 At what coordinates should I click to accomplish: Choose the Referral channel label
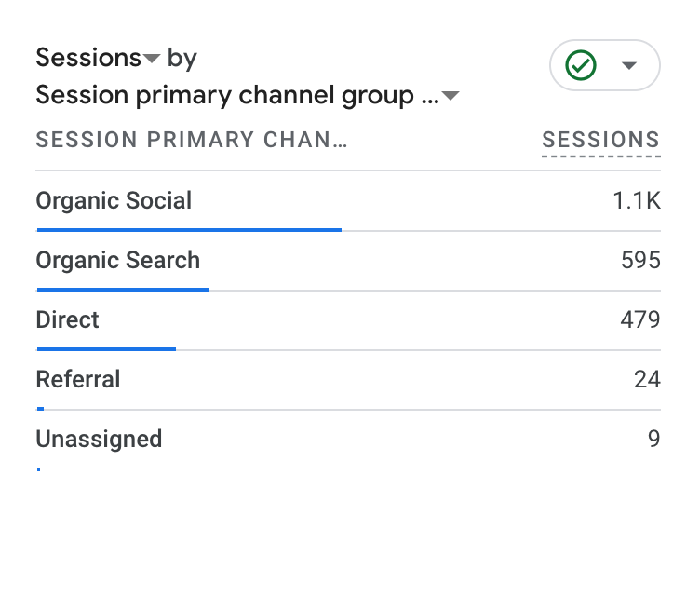tap(77, 379)
